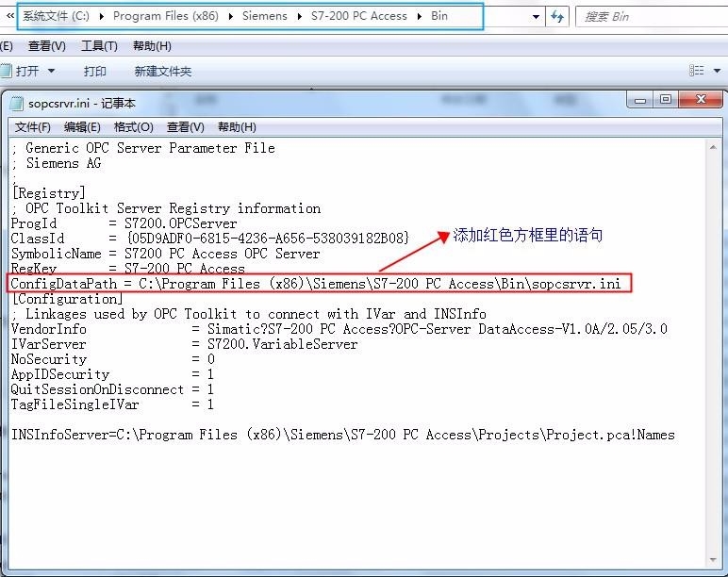The height and width of the screenshot is (577, 728).
Task: Select Siemens breadcrumb segment
Action: point(265,16)
